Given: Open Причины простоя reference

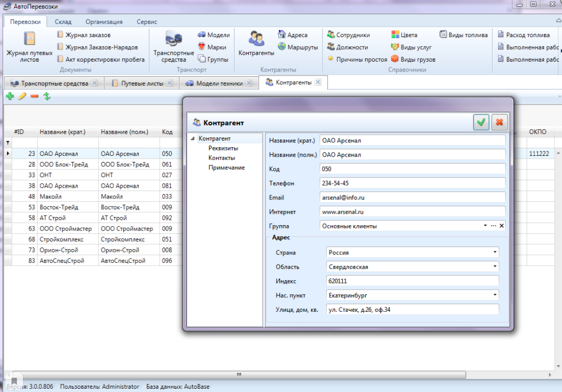Looking at the screenshot, I should click(357, 59).
